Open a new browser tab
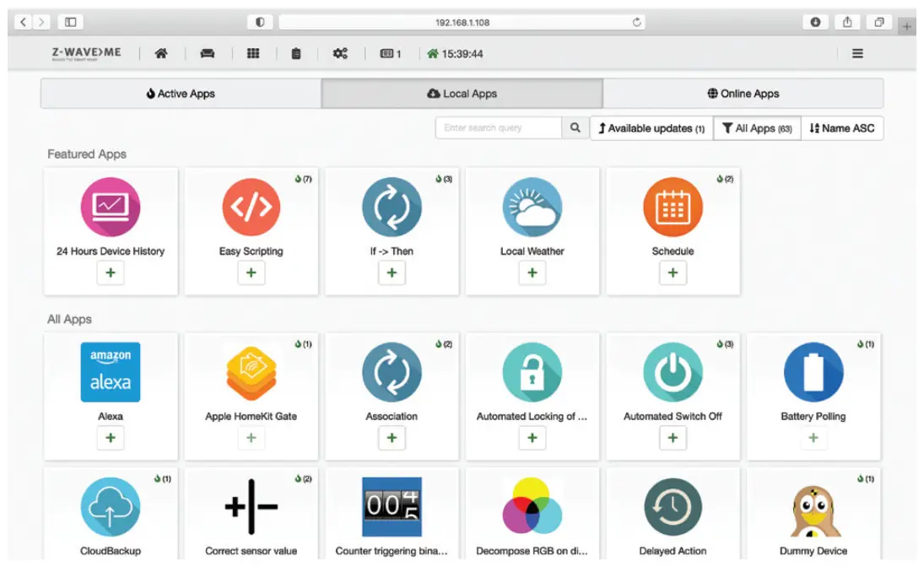The width and height of the screenshot is (924, 572). pyautogui.click(x=907, y=26)
